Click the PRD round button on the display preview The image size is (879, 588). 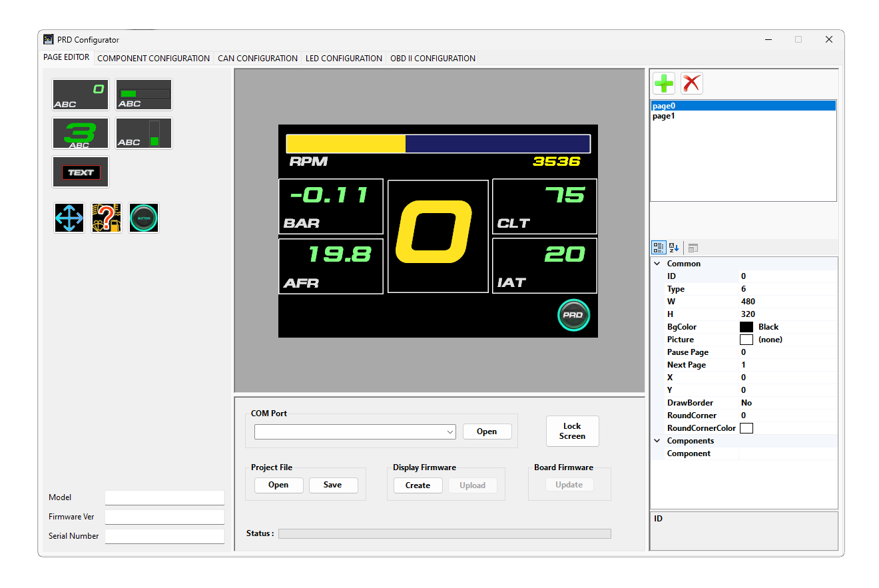(x=573, y=315)
